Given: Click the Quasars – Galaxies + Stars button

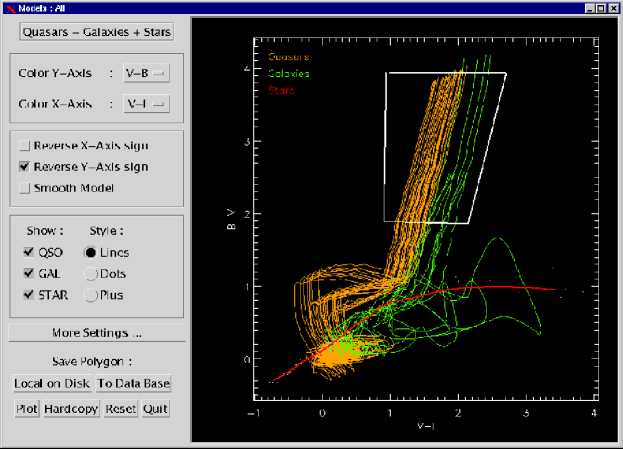Looking at the screenshot, I should tap(97, 32).
